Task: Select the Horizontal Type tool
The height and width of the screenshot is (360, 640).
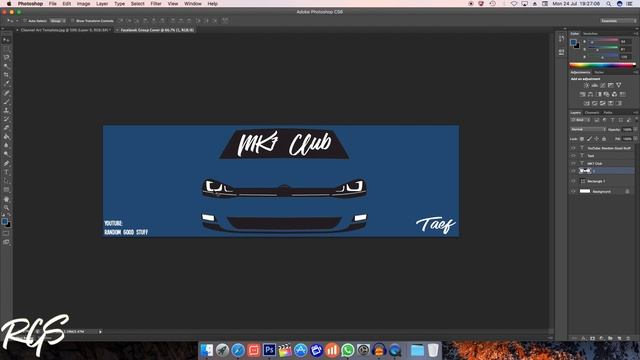Action: click(6, 172)
